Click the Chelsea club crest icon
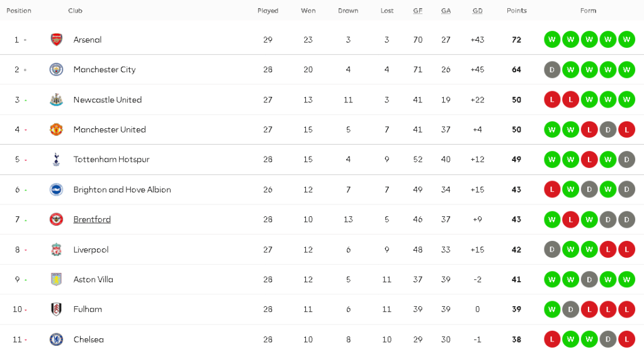The width and height of the screenshot is (644, 354). coord(57,340)
